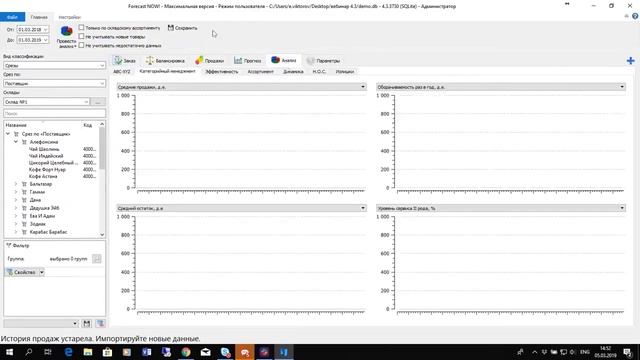
Task: Click the search input field
Action: 54,113
